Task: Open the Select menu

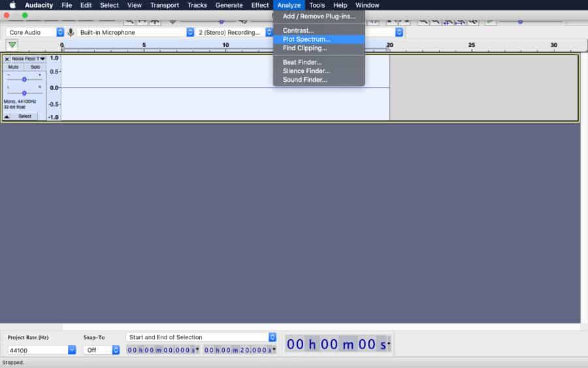Action: pos(109,5)
